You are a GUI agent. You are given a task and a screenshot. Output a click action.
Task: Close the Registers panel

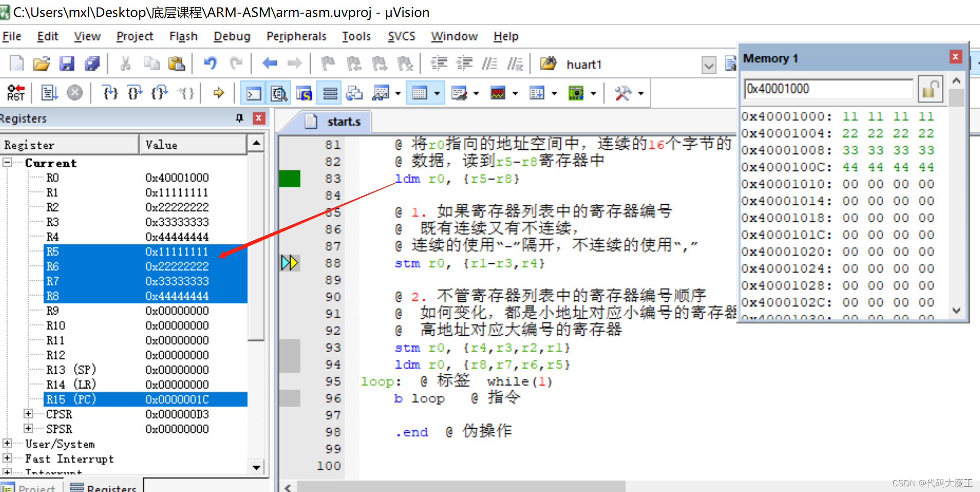(259, 118)
